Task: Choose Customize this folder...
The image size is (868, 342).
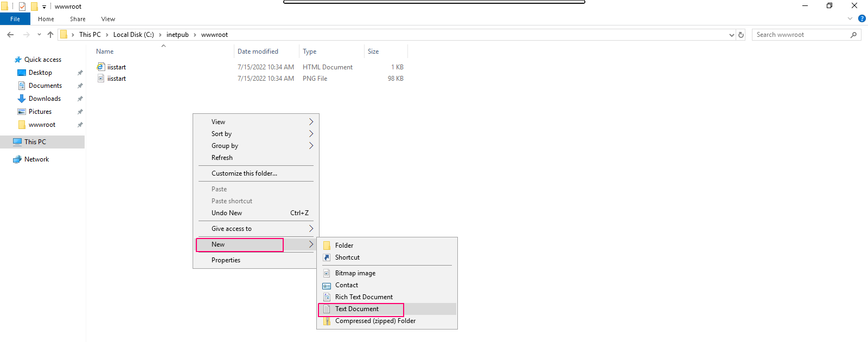Action: pos(256,173)
